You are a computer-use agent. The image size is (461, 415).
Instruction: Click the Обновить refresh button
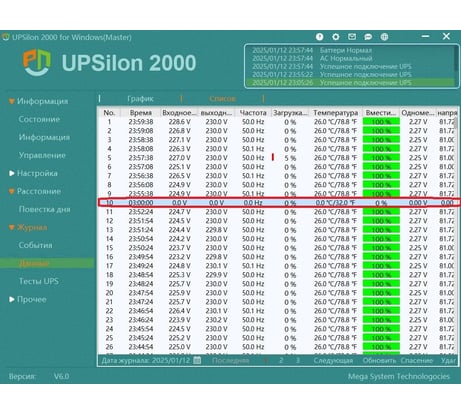coord(379,360)
